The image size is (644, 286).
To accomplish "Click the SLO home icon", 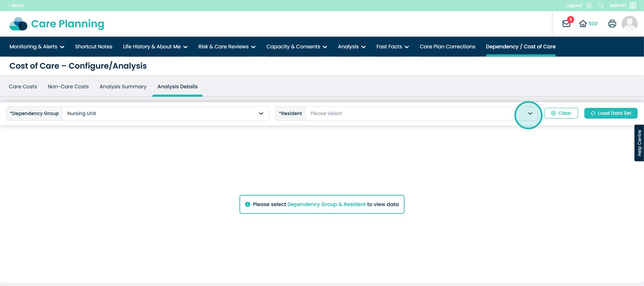I will point(583,24).
